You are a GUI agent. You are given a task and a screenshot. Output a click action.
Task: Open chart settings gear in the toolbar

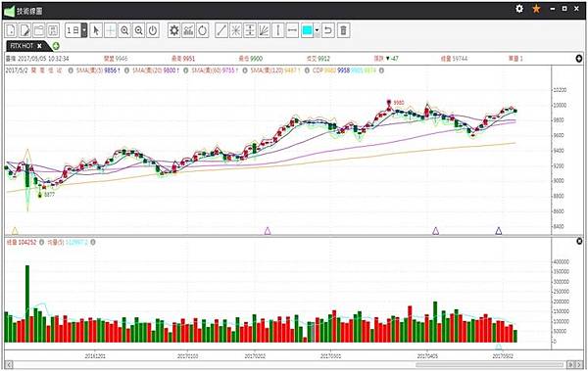point(174,30)
